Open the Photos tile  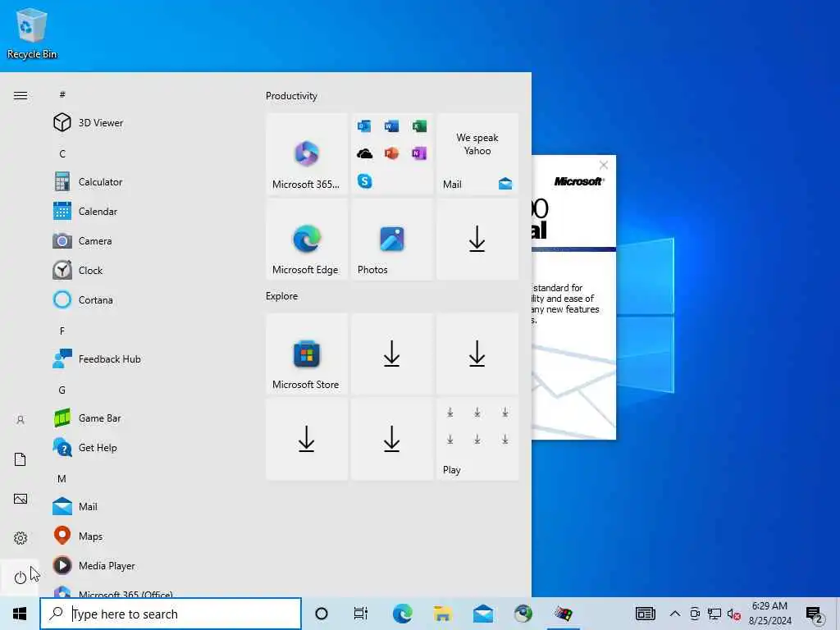coord(391,239)
